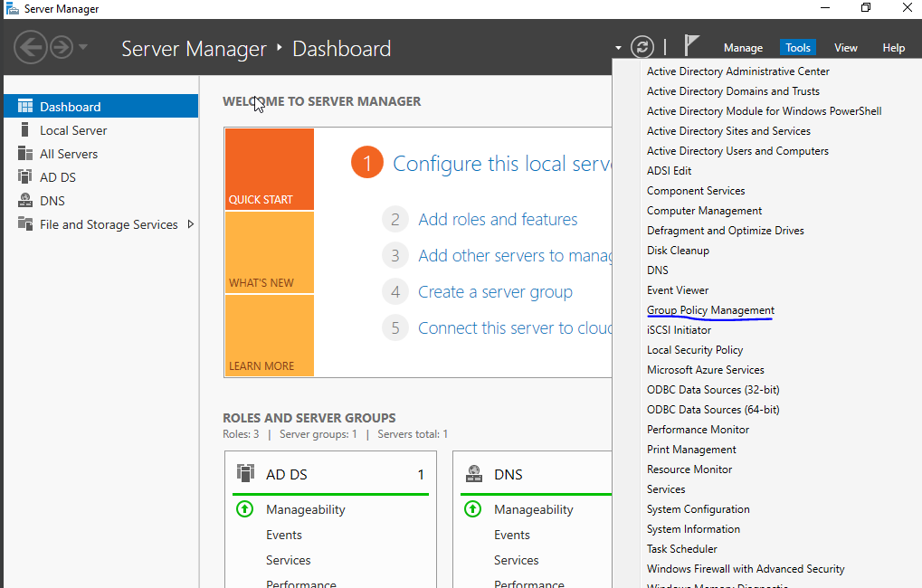This screenshot has height=588, width=922.
Task: Open Performance Monitor from Tools menu
Action: coord(698,430)
